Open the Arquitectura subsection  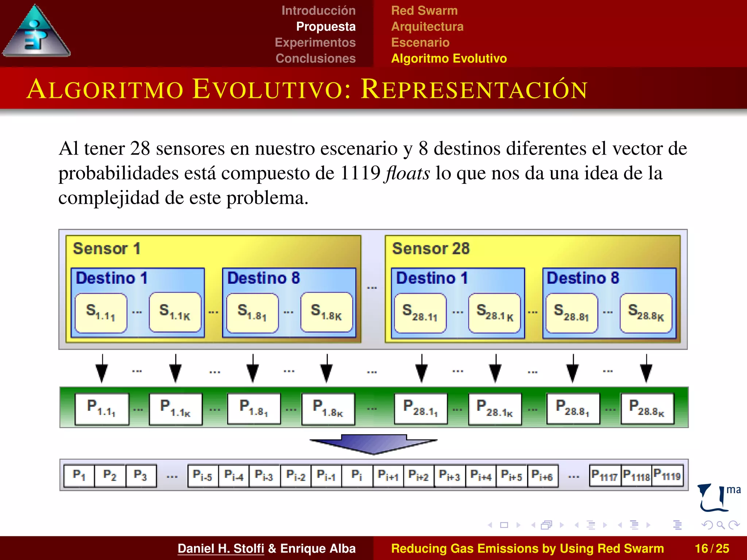tap(427, 27)
